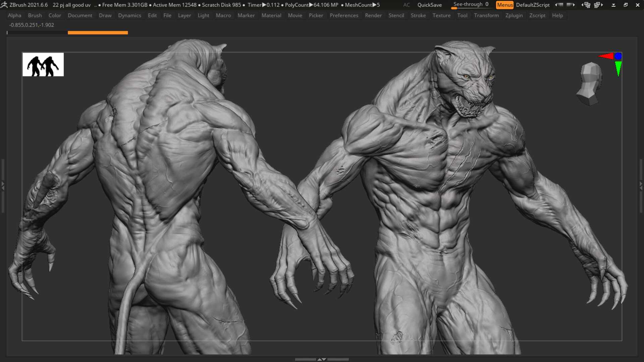Click the QuickSave button
The image size is (644, 362).
pos(429,5)
